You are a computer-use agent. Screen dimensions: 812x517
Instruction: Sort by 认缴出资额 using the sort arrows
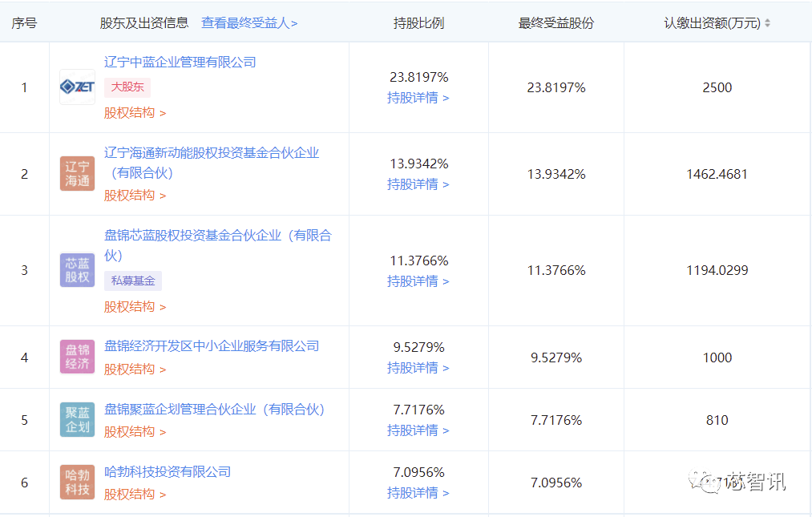point(767,23)
